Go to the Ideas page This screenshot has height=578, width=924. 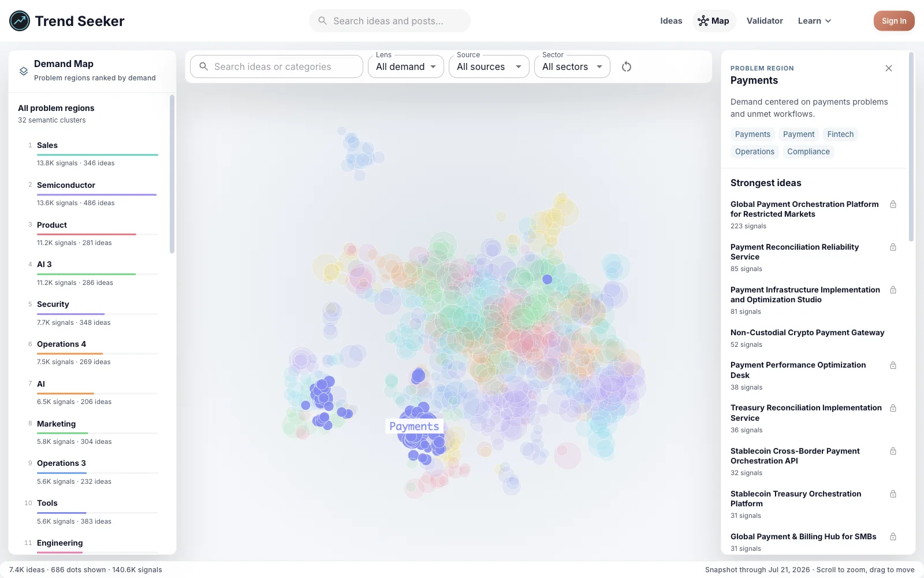[x=671, y=21]
